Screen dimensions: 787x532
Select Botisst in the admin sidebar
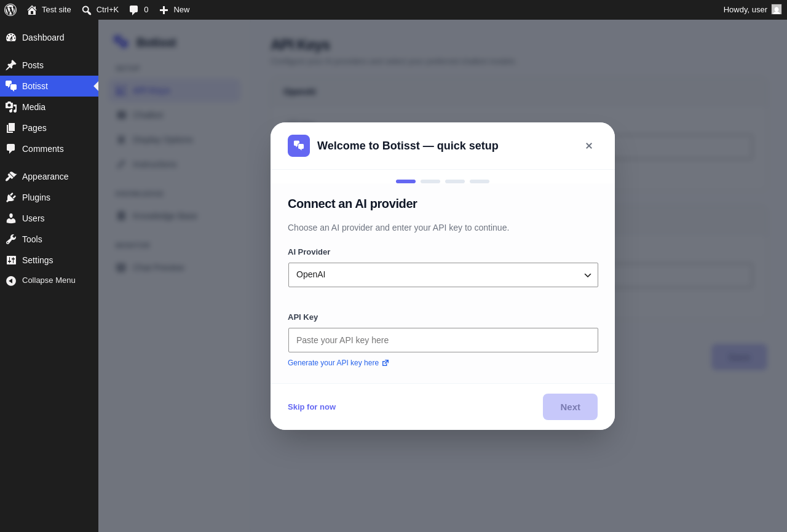pos(49,86)
